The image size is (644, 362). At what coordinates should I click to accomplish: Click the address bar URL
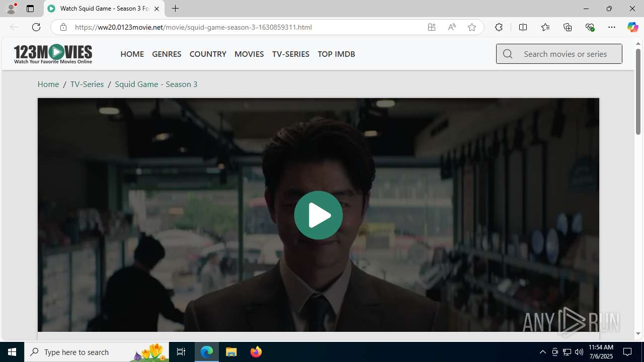tap(193, 27)
